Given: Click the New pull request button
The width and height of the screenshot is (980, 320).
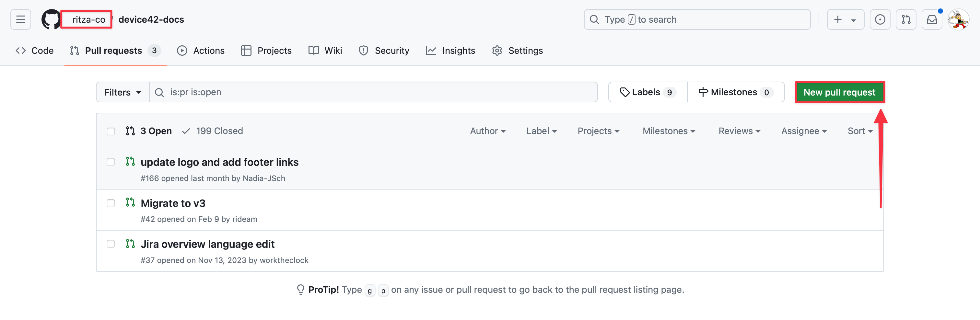Looking at the screenshot, I should (x=839, y=92).
